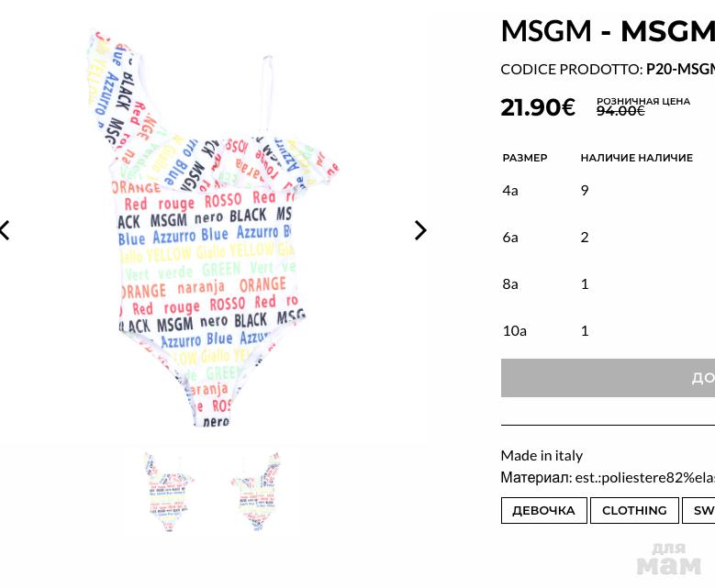Open the CLOTHING tag
Viewport: 715px width, 588px height.
click(x=634, y=510)
